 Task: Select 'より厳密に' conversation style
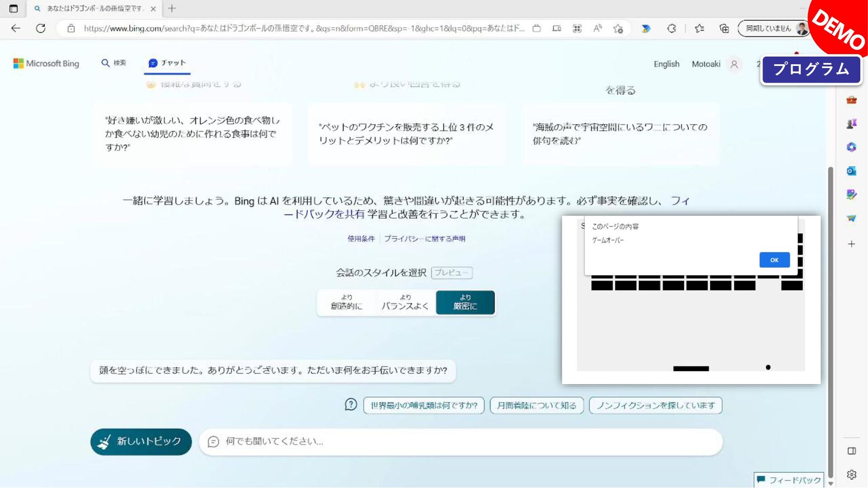[465, 302]
